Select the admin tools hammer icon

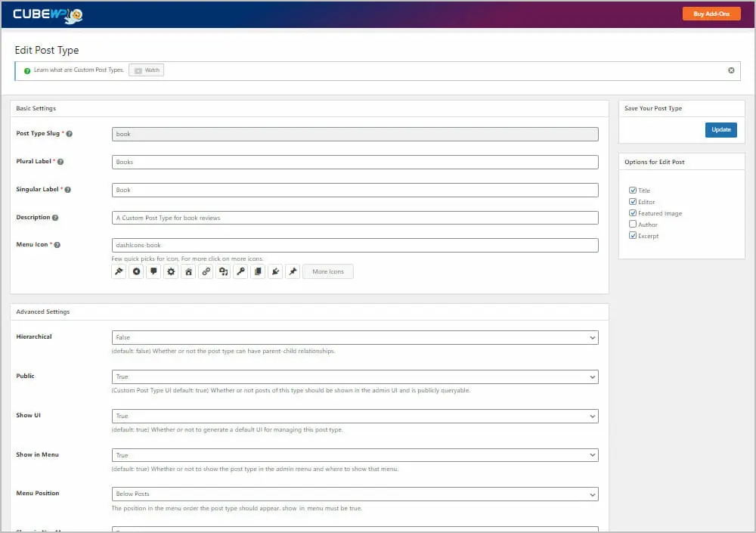point(119,271)
